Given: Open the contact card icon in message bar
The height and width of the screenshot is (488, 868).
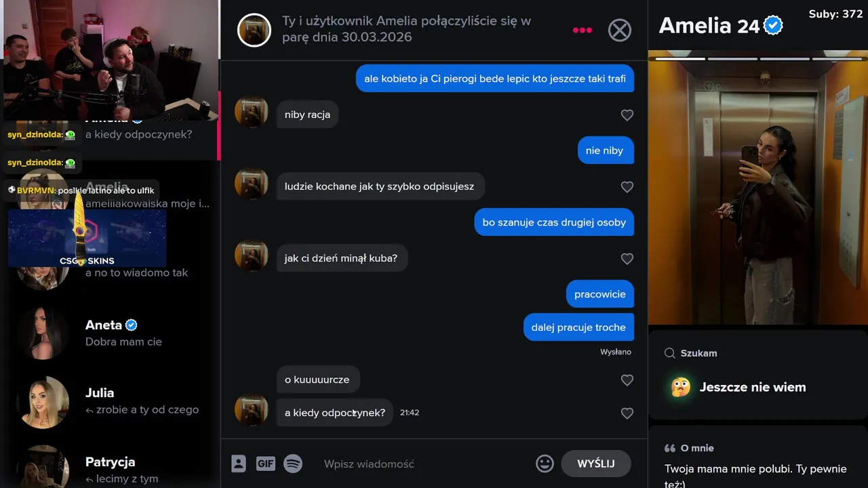Looking at the screenshot, I should tap(238, 464).
